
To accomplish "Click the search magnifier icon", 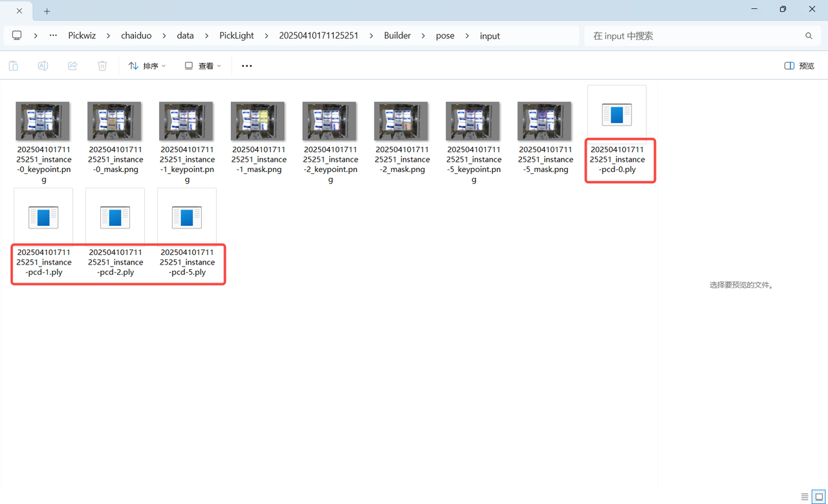I will [x=809, y=36].
